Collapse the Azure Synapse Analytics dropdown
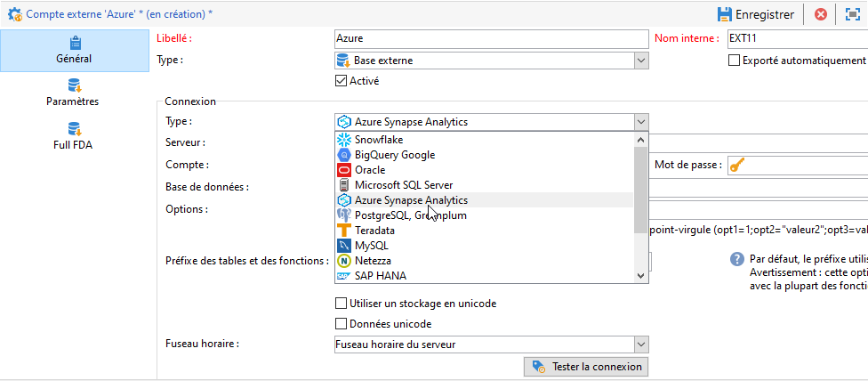This screenshot has width=868, height=381. point(640,122)
